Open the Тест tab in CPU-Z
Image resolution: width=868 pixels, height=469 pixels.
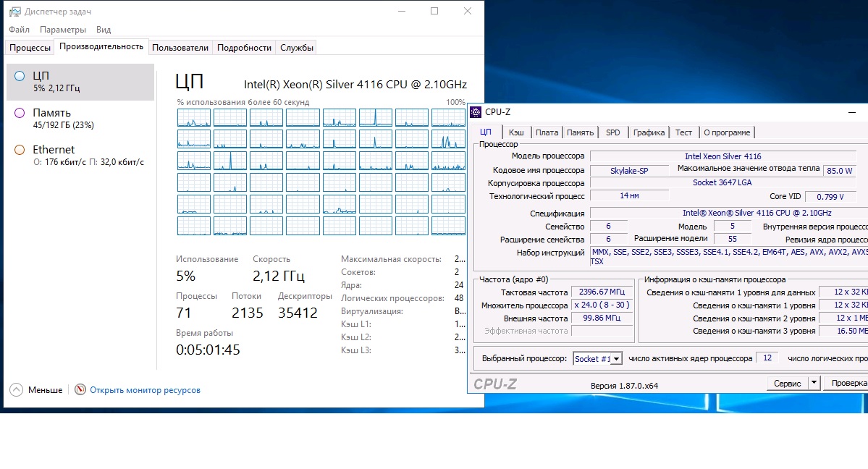(x=683, y=132)
